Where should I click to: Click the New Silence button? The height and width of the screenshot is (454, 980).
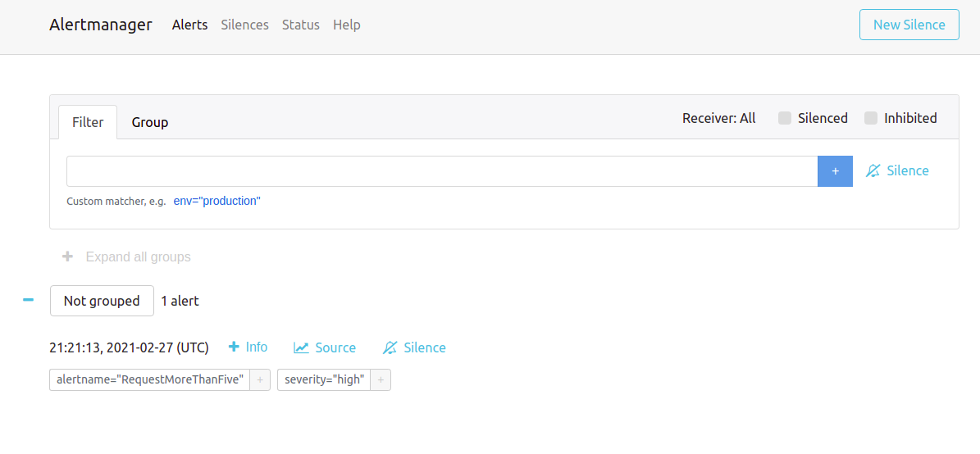[909, 25]
